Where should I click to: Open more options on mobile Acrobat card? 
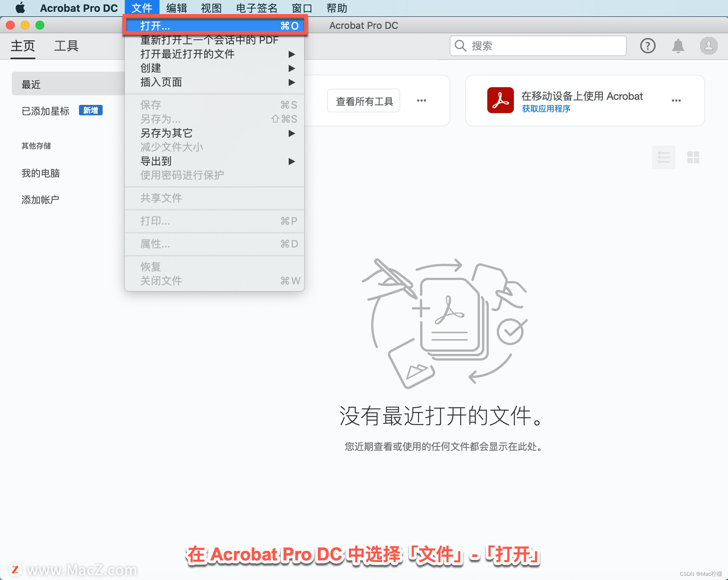click(676, 101)
